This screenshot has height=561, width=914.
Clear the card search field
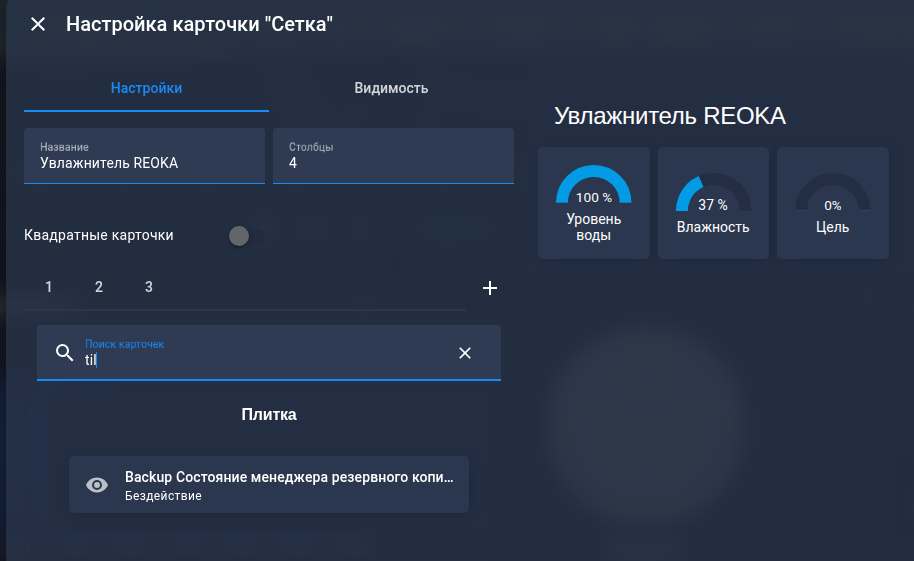pyautogui.click(x=465, y=353)
